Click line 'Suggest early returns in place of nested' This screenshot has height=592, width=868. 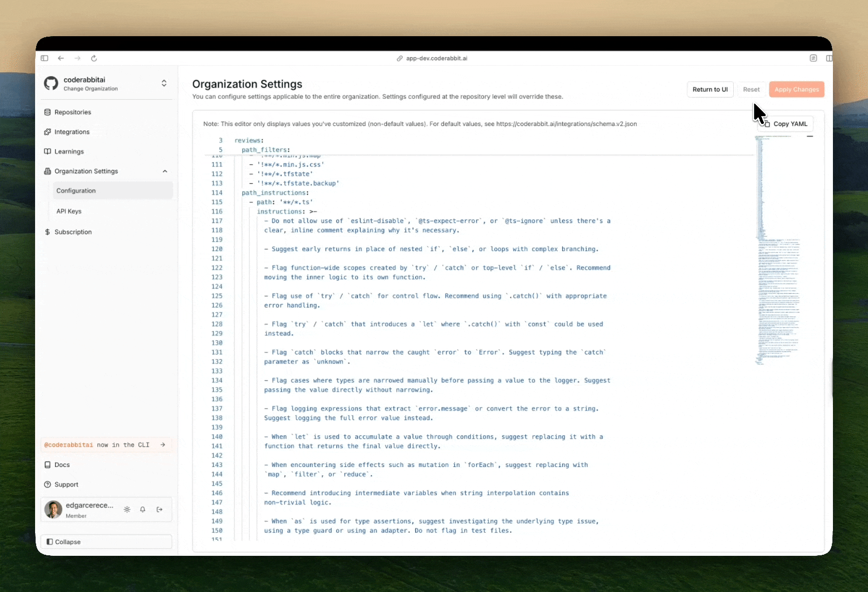tap(431, 249)
